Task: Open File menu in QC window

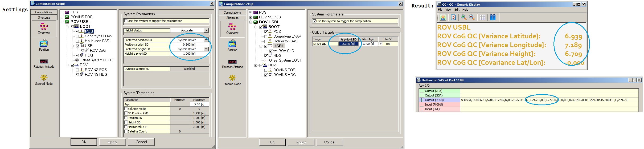Action: click(440, 10)
